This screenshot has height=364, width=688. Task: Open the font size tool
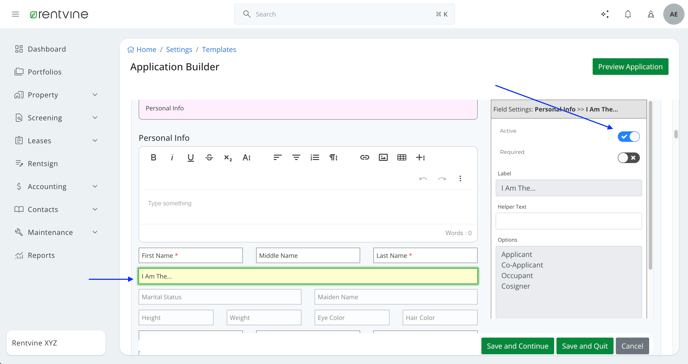coord(247,157)
